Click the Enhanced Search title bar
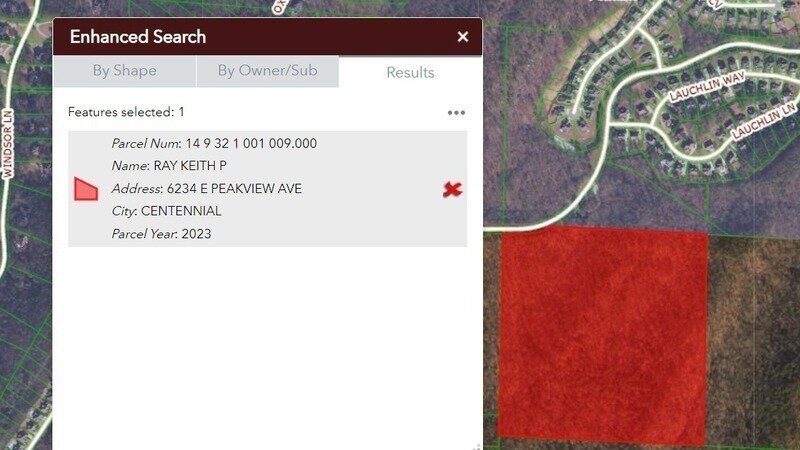 (x=267, y=37)
